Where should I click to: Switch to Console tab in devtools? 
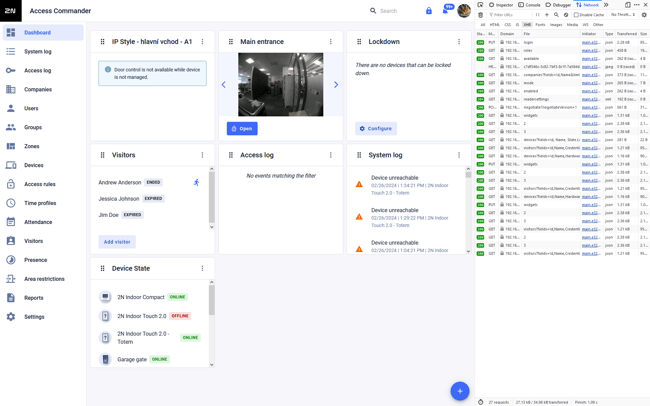click(x=529, y=5)
